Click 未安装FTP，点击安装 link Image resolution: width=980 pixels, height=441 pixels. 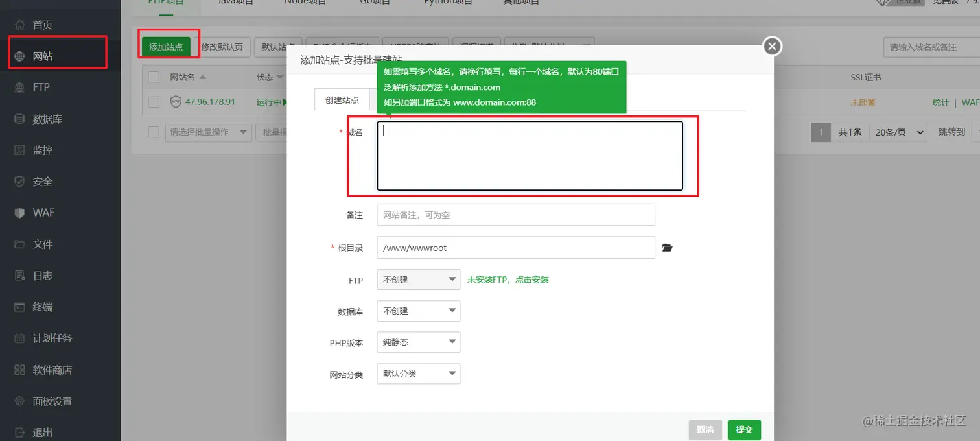tap(508, 280)
